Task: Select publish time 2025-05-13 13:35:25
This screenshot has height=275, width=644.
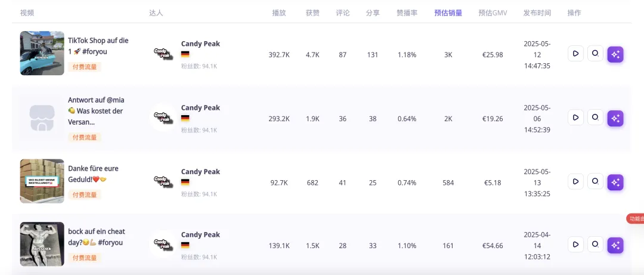Action: point(537,183)
